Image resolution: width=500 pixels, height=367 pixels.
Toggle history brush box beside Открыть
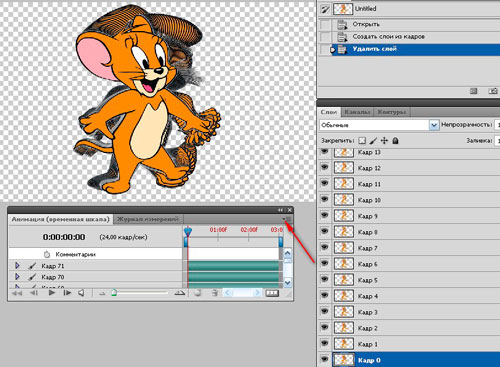pyautogui.click(x=325, y=24)
